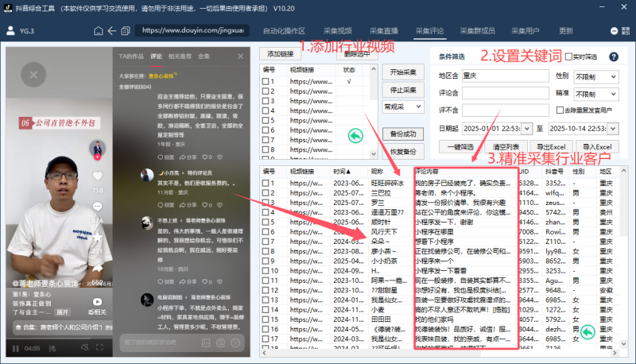Image resolution: width=636 pixels, height=364 pixels.
Task: Open 常规采 collection mode dropdown
Action: [x=403, y=107]
